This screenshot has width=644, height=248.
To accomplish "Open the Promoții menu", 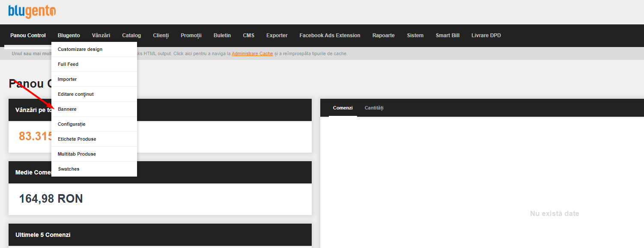I will click(191, 35).
